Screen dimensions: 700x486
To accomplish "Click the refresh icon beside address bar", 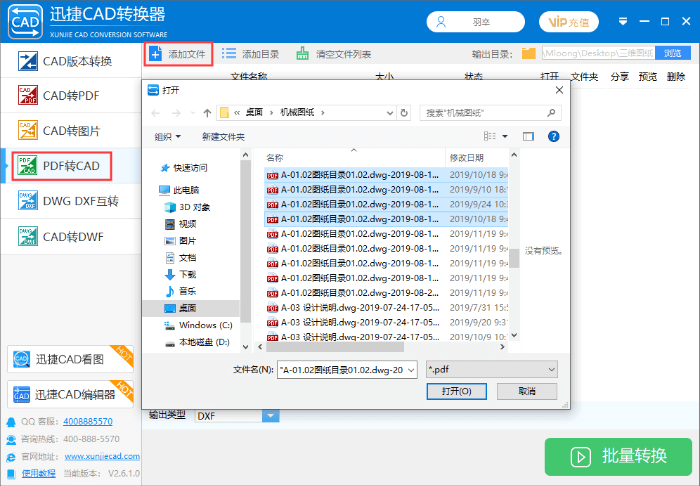I will pyautogui.click(x=404, y=113).
